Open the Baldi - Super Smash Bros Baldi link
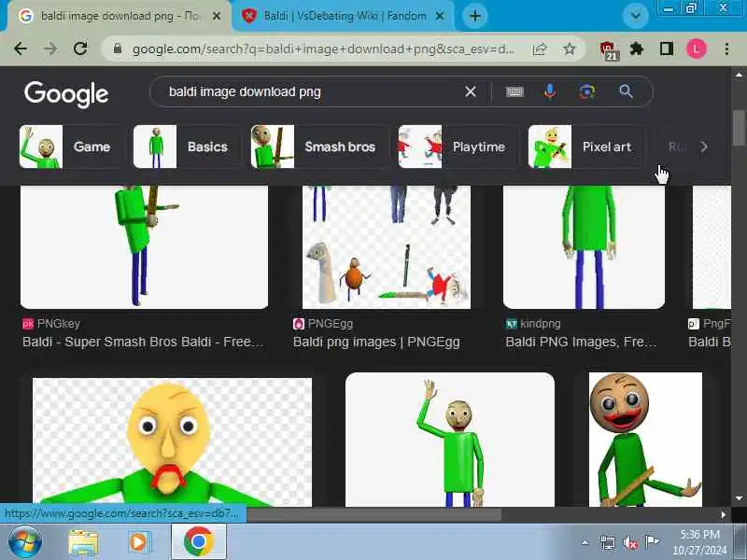 (143, 342)
